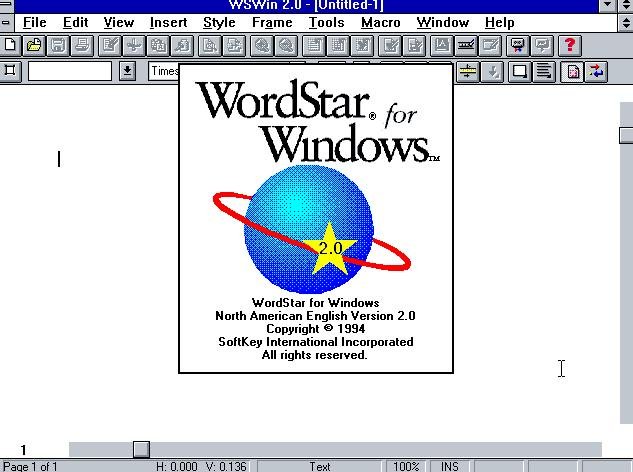Screen dimensions: 633x472
Task: Click the first magnifying glass zoom icon
Action: [262, 45]
